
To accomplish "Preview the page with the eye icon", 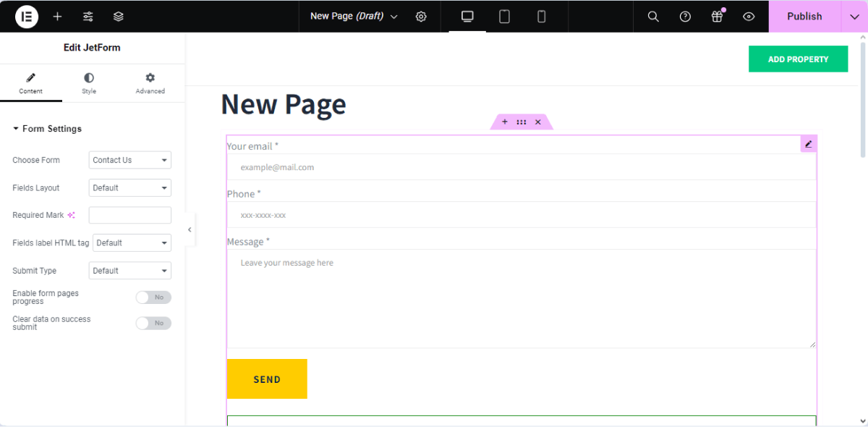I will (x=749, y=16).
